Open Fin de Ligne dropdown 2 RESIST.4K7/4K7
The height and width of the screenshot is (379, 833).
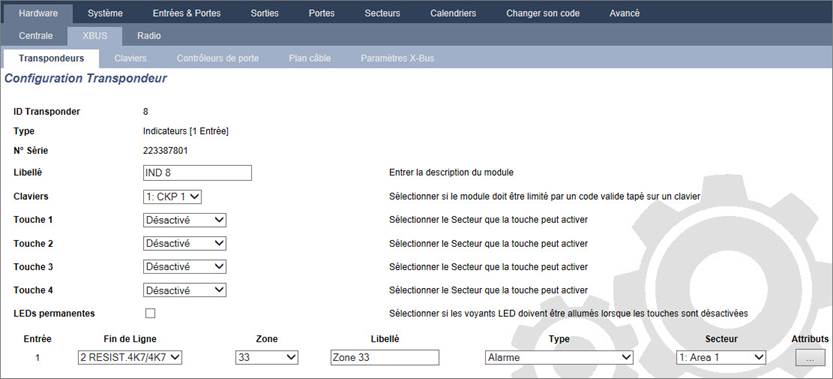[x=130, y=358]
